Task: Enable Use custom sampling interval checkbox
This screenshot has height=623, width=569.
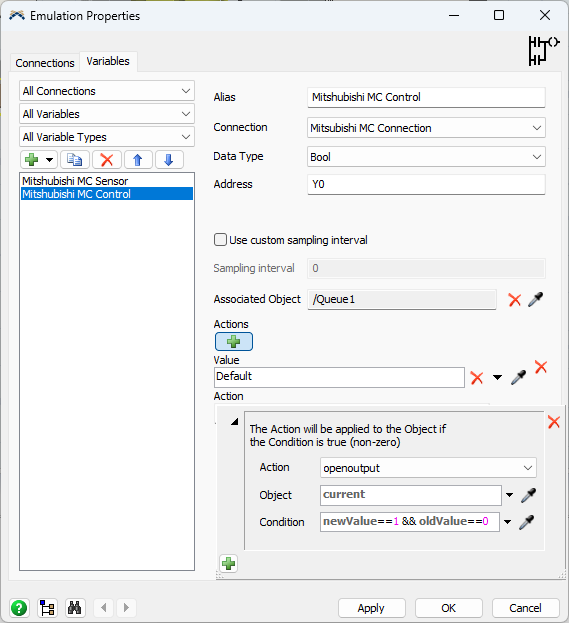Action: click(x=220, y=240)
